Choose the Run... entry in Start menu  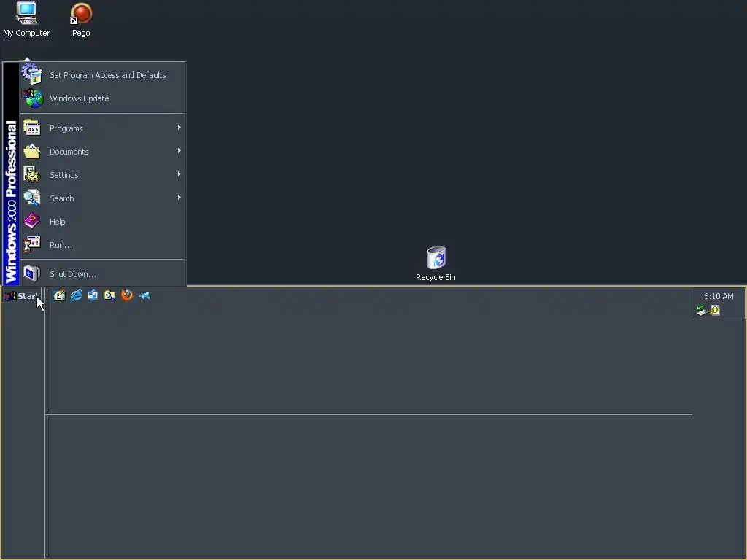[x=102, y=245]
